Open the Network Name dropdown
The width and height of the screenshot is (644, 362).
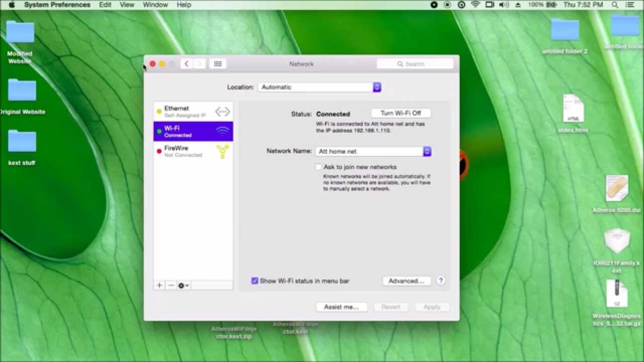coord(373,151)
